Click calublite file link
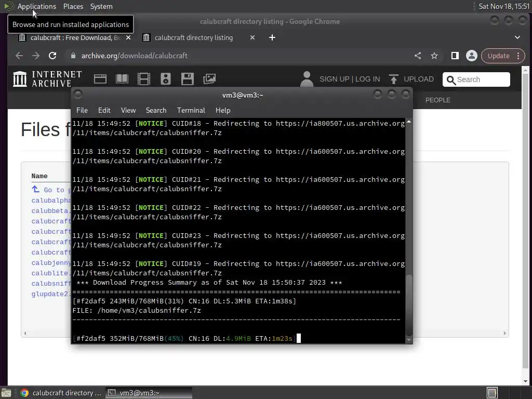Viewport: 532px width, 399px height. [51, 273]
